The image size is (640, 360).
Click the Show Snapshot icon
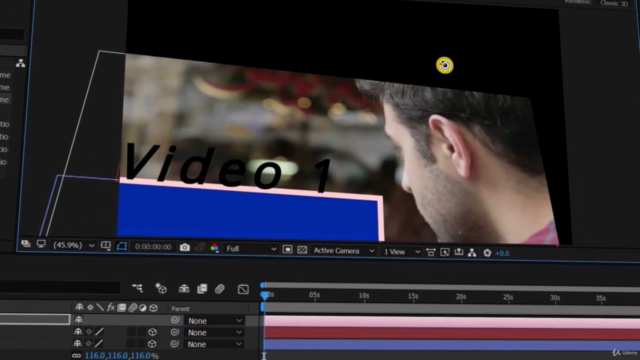200,248
